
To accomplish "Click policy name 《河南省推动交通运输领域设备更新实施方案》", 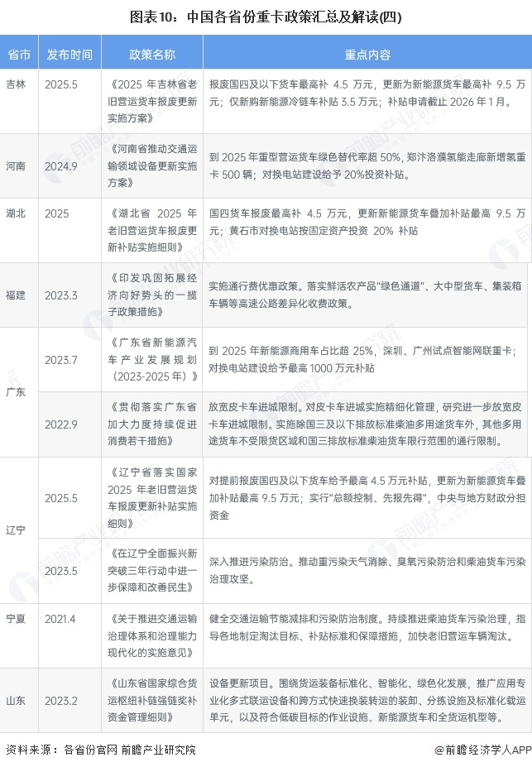I will coord(152,165).
